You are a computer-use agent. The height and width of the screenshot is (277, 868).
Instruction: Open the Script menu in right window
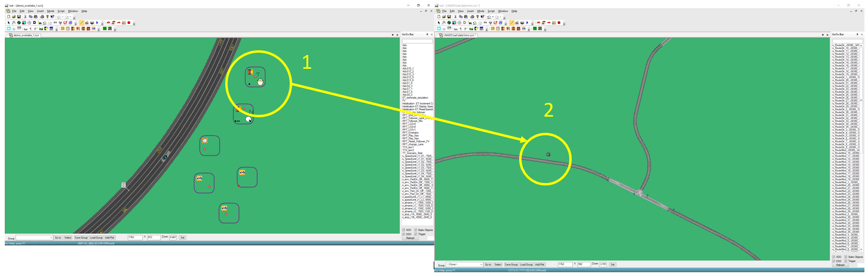pos(490,11)
